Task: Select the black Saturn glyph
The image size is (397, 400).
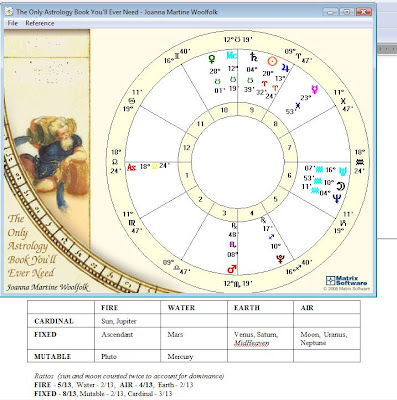Action: (254, 57)
